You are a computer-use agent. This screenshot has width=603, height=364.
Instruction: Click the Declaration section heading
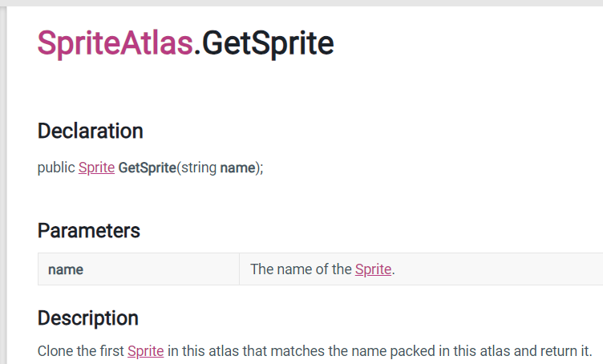[x=91, y=131]
